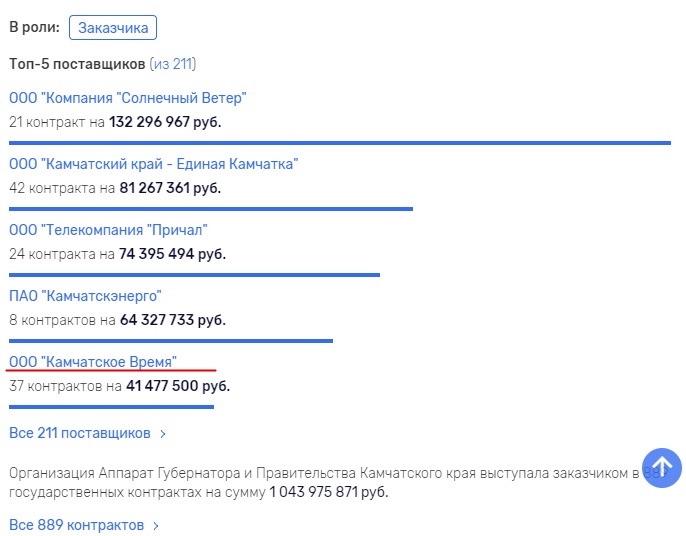Viewport: 686px width, 536px height.
Task: Open ООО "Камчатский край - Единая Камчатка" link
Action: click(x=154, y=164)
